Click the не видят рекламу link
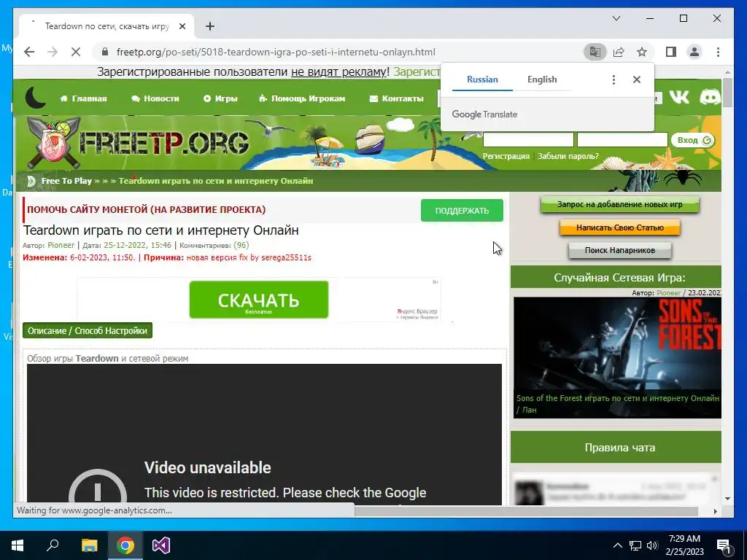The height and width of the screenshot is (560, 747). 340,72
